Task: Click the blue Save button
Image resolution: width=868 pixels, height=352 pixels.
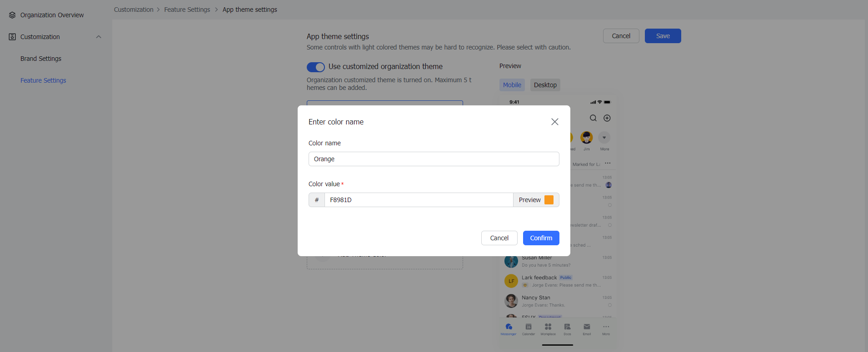Action: click(663, 36)
